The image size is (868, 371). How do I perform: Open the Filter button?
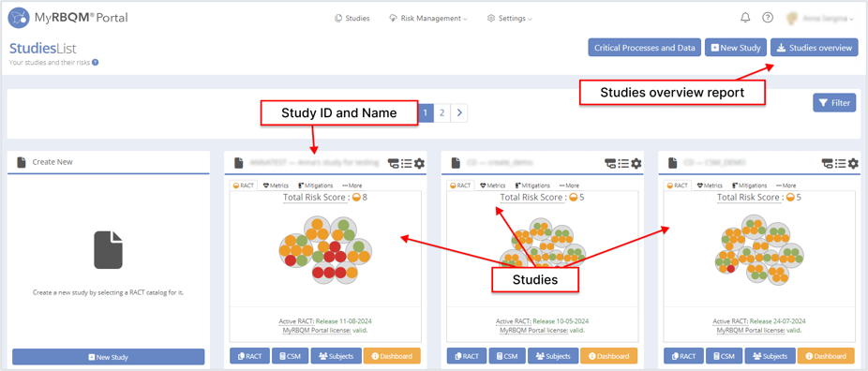pos(834,102)
